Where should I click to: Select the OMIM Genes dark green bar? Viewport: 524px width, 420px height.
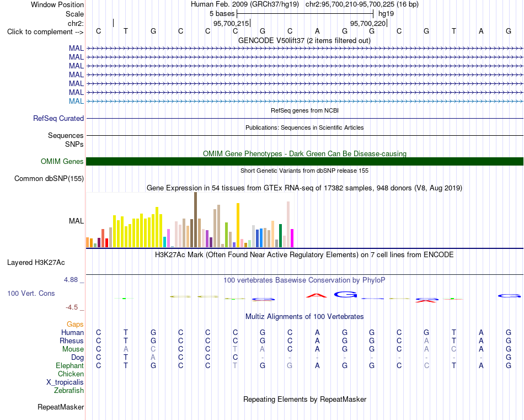coord(304,162)
